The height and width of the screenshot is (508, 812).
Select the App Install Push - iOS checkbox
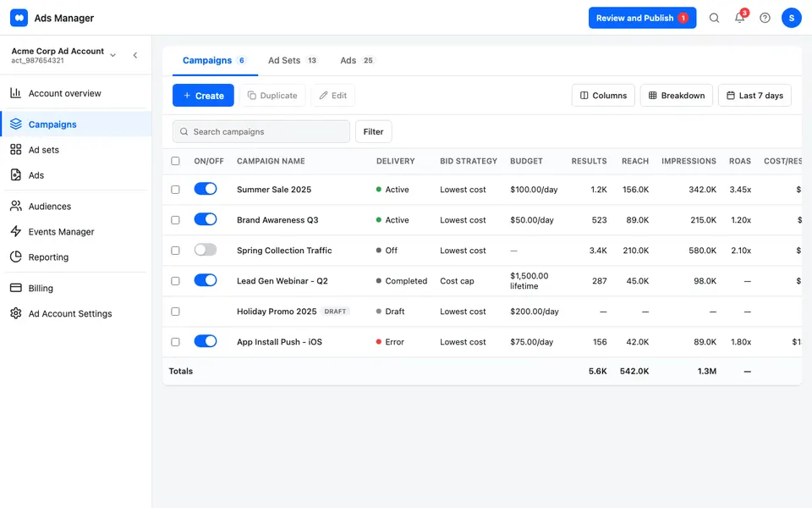[x=176, y=342]
